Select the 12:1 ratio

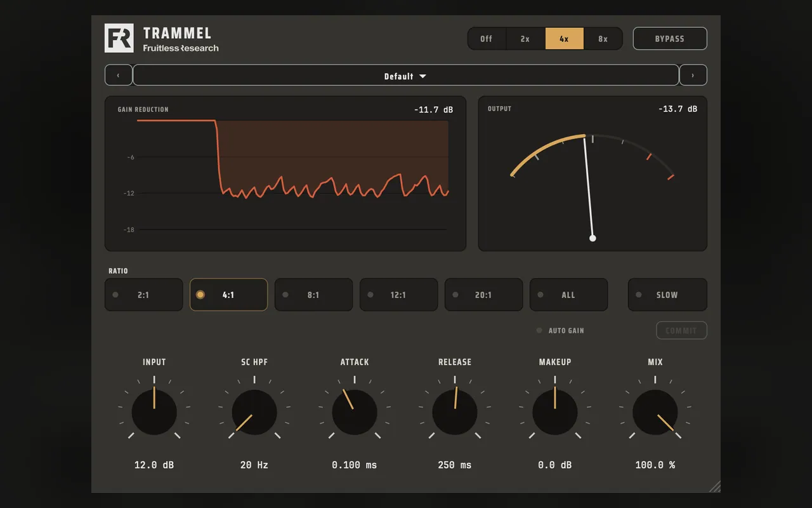398,295
